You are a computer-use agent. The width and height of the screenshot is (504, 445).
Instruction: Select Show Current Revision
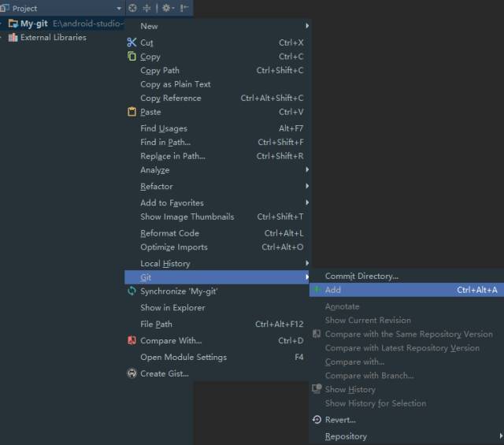coord(406,321)
